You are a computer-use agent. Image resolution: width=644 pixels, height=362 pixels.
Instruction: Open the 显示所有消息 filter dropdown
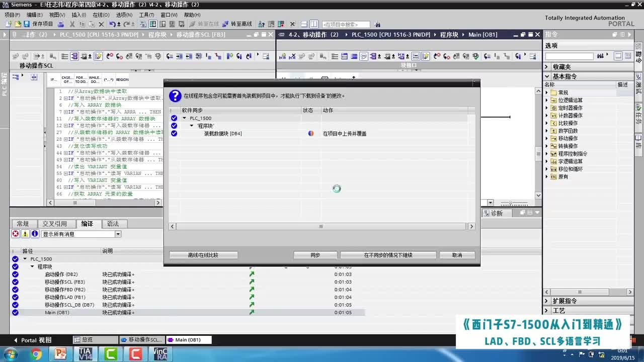[x=118, y=234]
